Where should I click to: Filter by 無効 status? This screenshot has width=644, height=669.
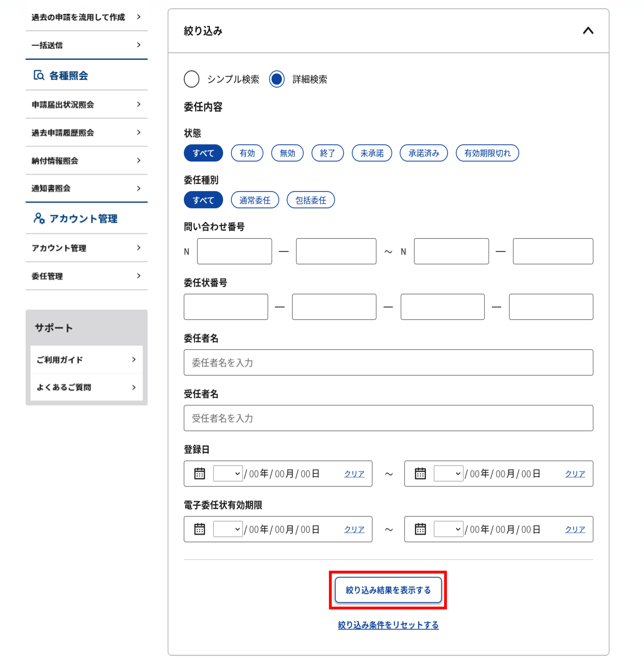pos(287,153)
